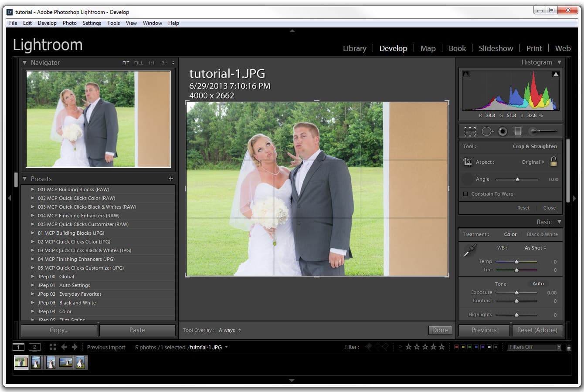Activate the Spot Removal tool
Screen dimensions: 584x392
(x=487, y=131)
